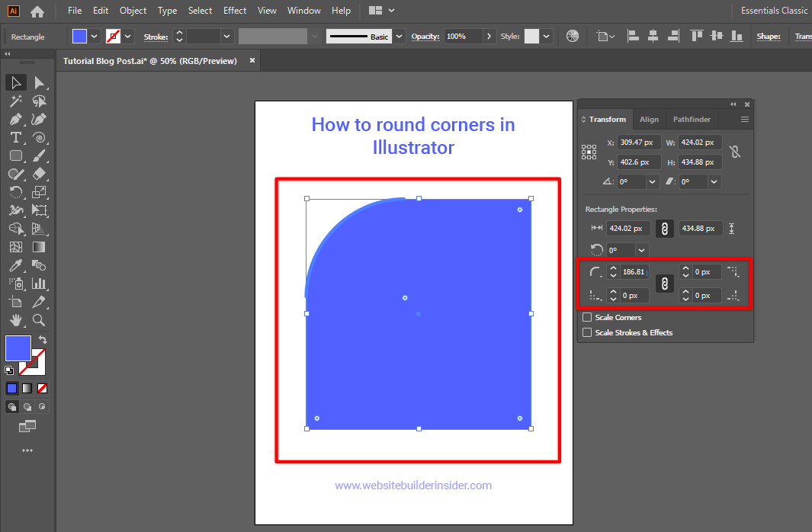Click the blue Fill color swatch

pyautogui.click(x=18, y=348)
